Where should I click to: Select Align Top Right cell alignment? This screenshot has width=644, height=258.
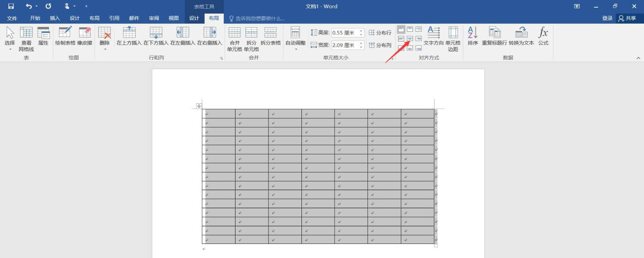tap(419, 29)
